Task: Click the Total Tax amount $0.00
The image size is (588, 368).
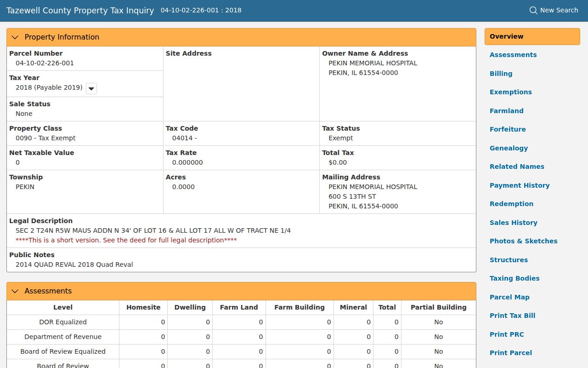Action: 338,162
